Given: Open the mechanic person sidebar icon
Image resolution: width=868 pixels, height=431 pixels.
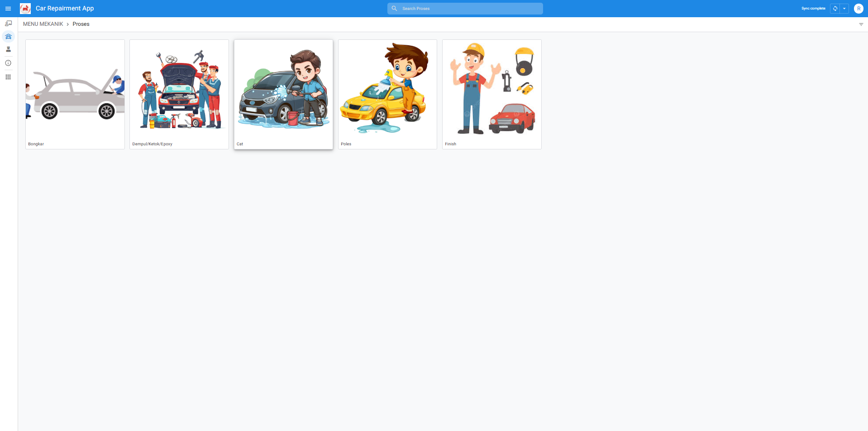Looking at the screenshot, I should [8, 49].
